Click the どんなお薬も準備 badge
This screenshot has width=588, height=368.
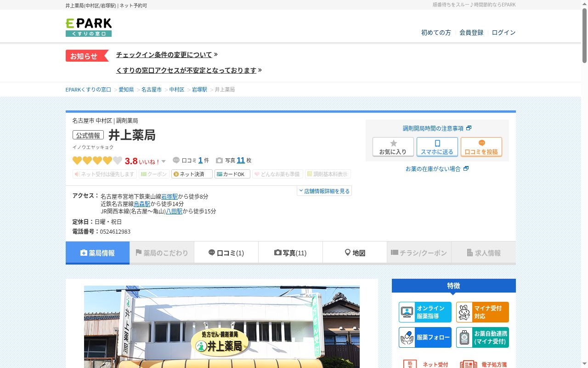click(x=277, y=174)
